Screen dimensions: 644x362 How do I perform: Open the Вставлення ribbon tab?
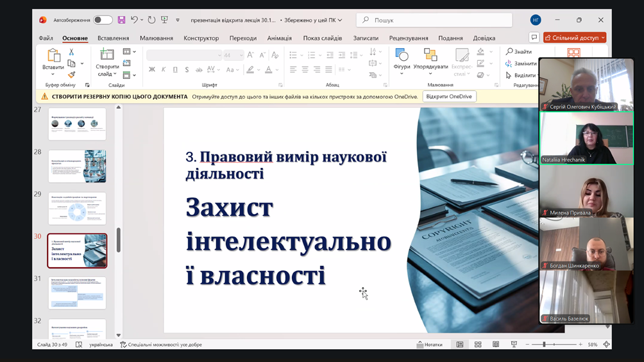(114, 38)
